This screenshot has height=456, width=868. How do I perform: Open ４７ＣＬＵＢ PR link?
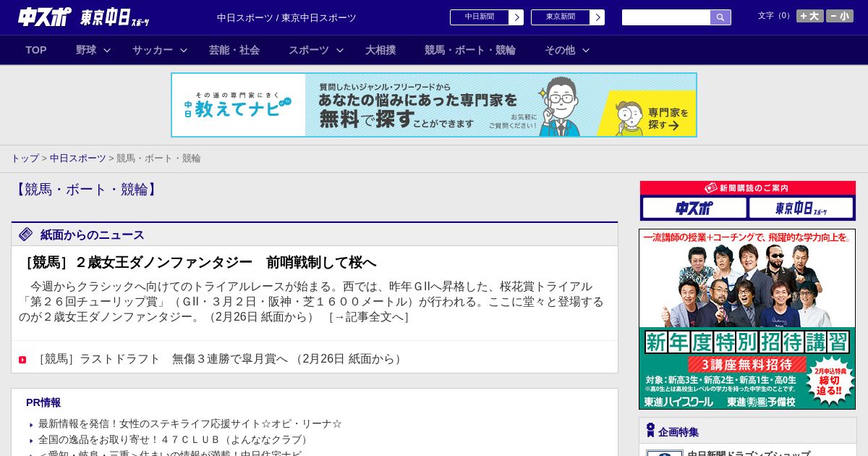[175, 439]
